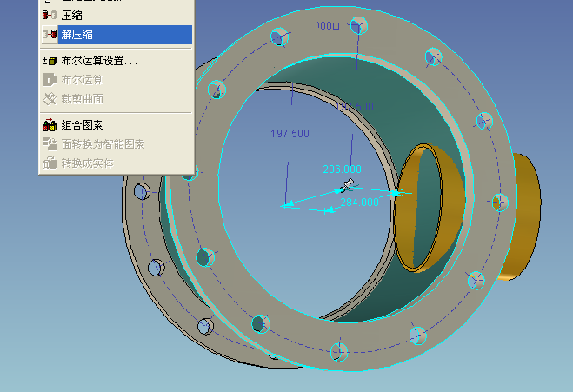Click the 转换成实体 convert to solid icon

[x=50, y=163]
